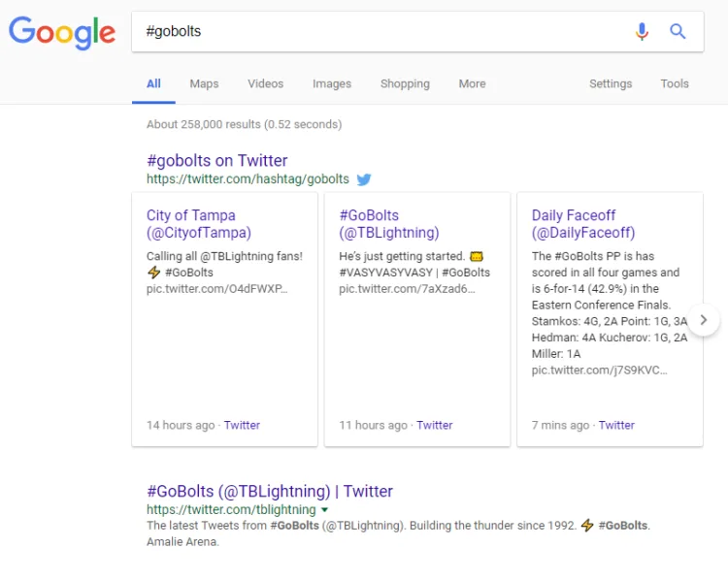Open the twitter.com/hashtag/gobolts URL
The image size is (728, 580).
pyautogui.click(x=248, y=179)
